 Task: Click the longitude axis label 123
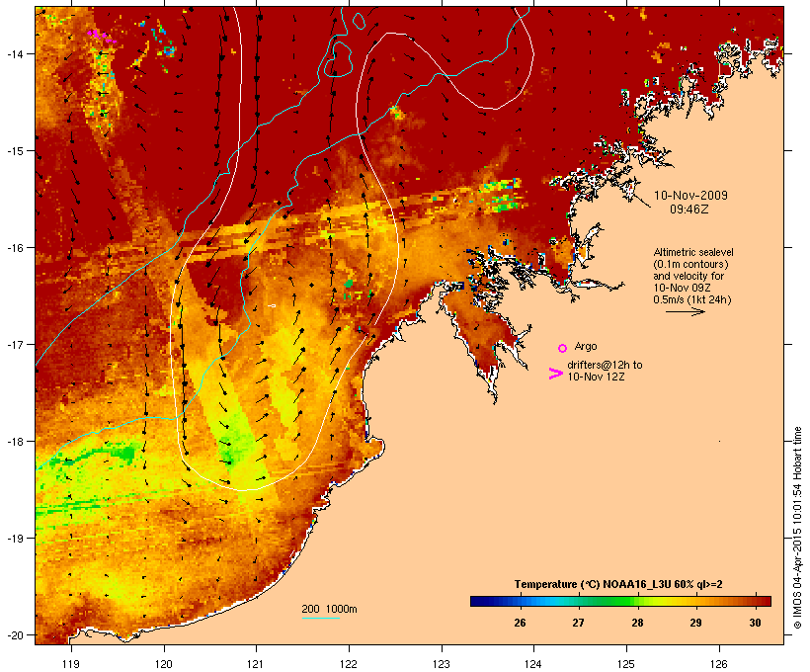click(x=442, y=664)
